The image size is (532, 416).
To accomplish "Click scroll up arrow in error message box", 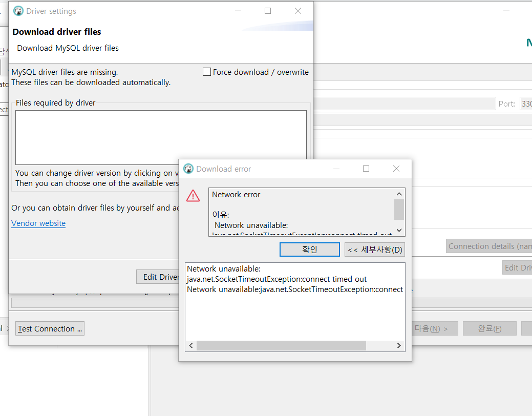I will point(399,194).
